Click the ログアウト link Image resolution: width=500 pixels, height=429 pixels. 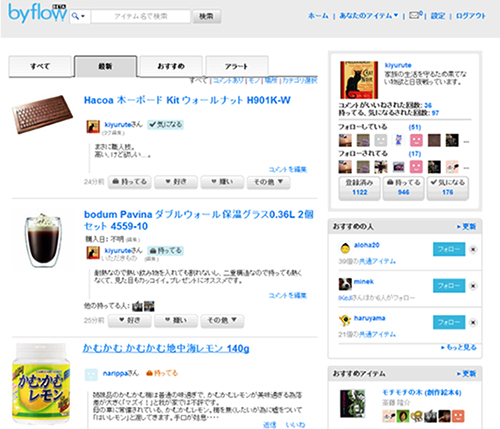(x=471, y=16)
